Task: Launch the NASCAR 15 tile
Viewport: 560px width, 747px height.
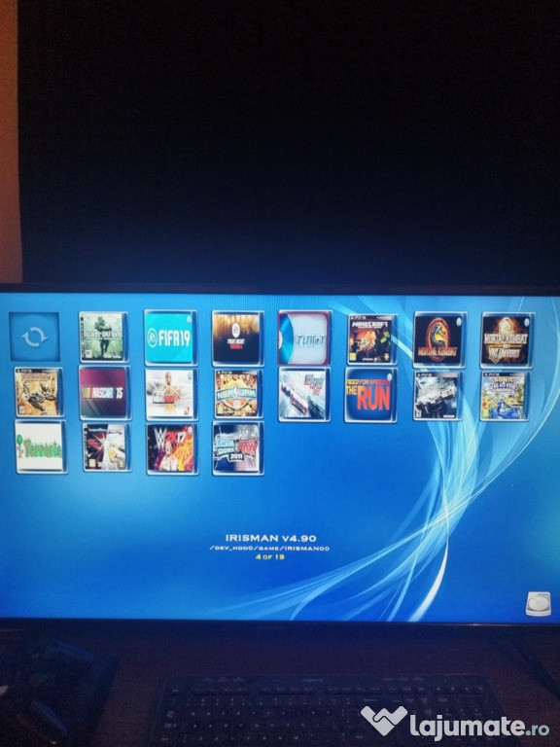Action: point(104,393)
